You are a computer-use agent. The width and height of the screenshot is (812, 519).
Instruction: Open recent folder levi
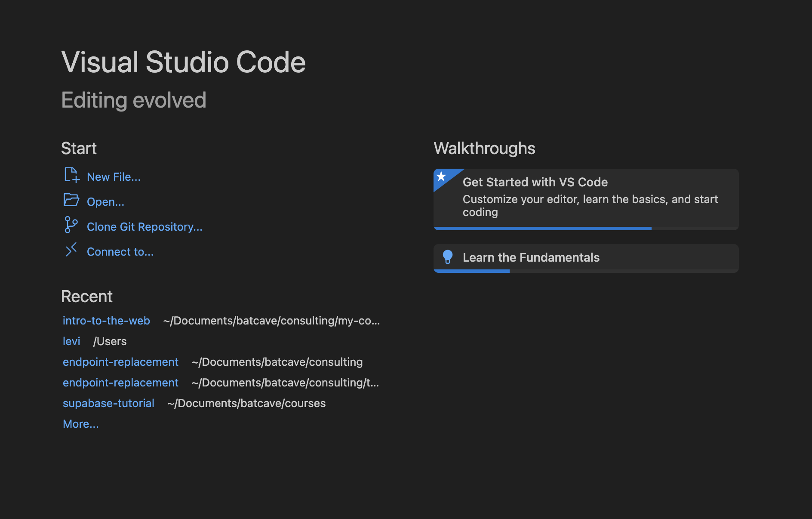(71, 341)
